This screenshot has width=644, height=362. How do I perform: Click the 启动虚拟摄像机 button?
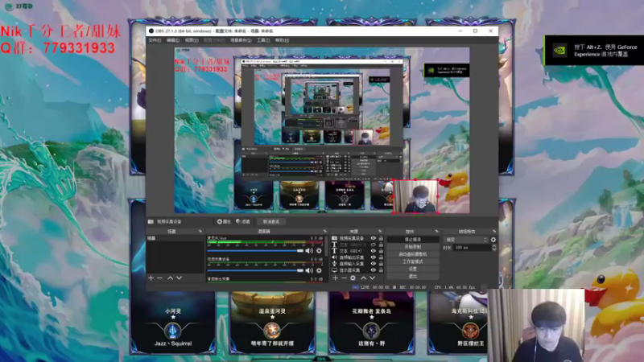pyautogui.click(x=413, y=254)
